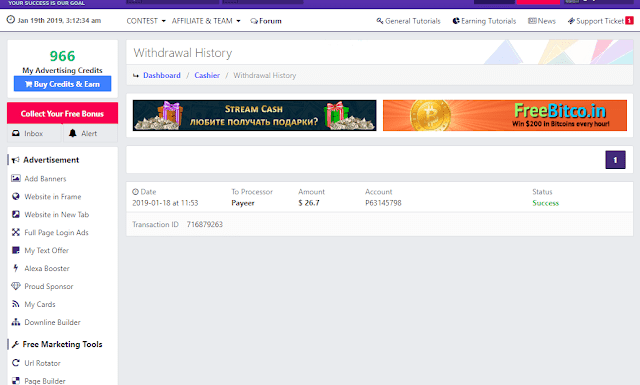Open Website in New Tab

56,214
